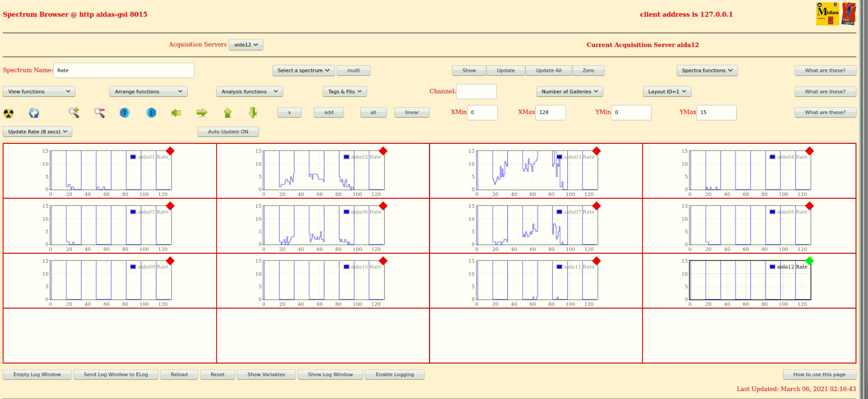This screenshot has width=868, height=399.
Task: Click the blue aida01 legend color swatch
Action: [x=133, y=157]
